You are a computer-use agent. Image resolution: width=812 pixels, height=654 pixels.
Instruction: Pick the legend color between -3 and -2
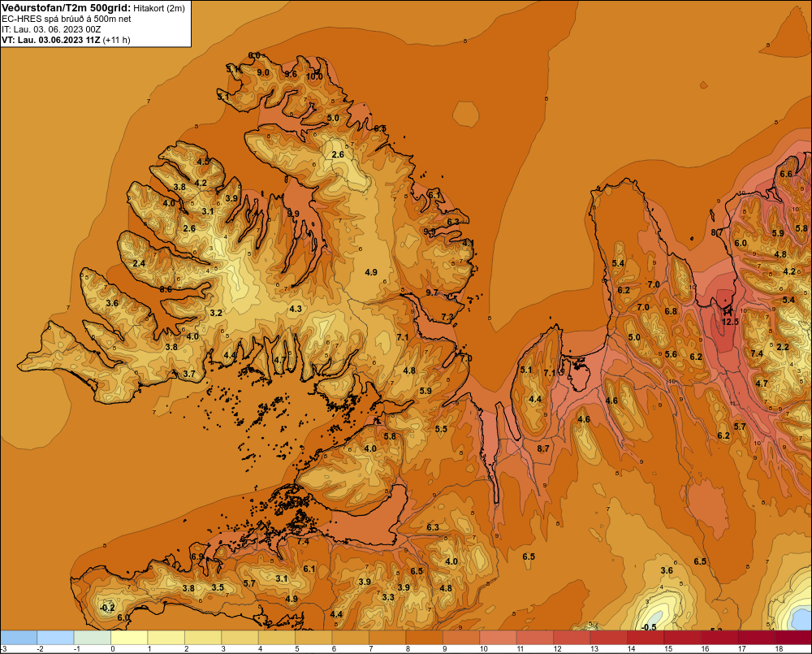[19, 637]
